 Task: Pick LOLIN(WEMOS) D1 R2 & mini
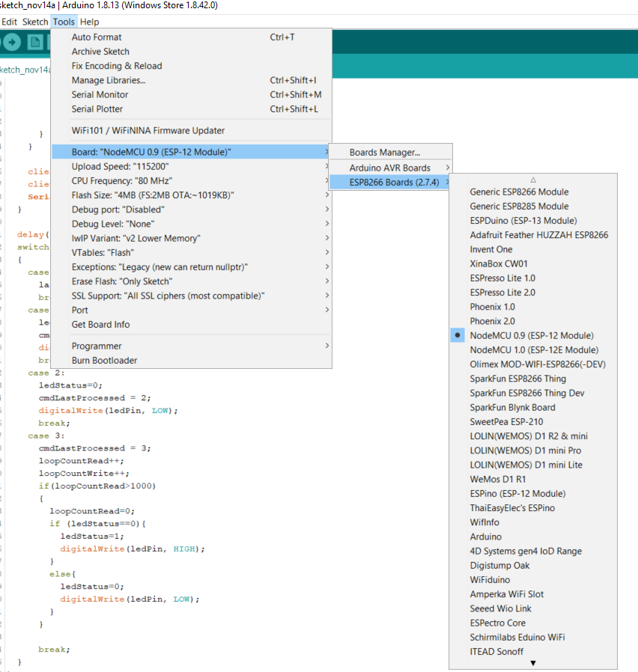coord(533,436)
